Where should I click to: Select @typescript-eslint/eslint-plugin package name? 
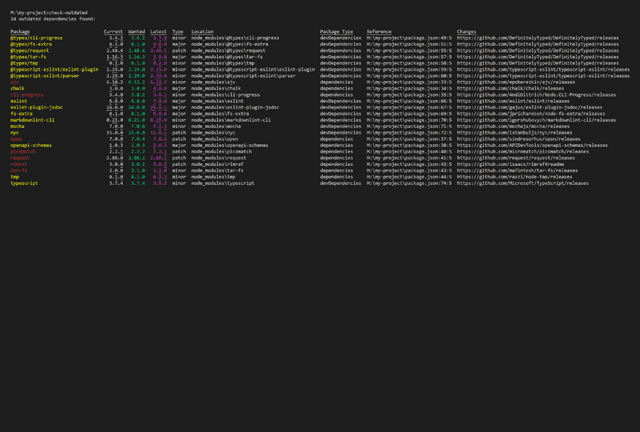(54, 69)
